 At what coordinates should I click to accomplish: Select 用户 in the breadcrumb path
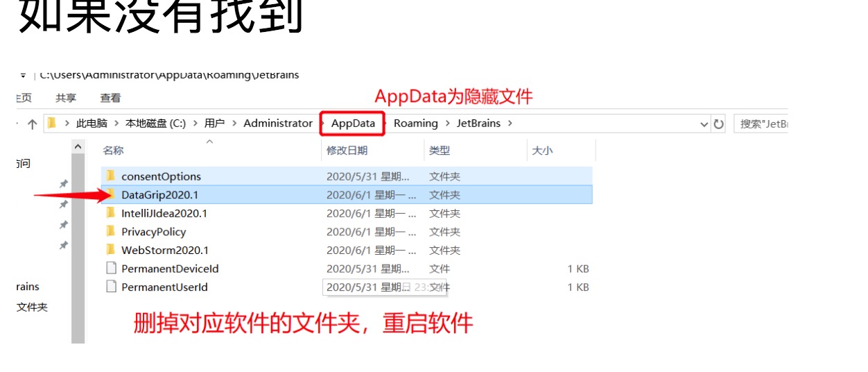tap(214, 124)
